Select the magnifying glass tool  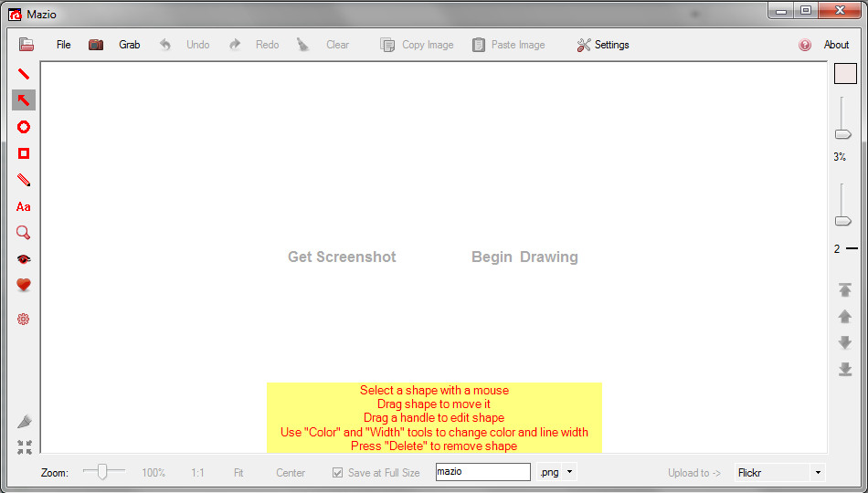click(x=23, y=233)
